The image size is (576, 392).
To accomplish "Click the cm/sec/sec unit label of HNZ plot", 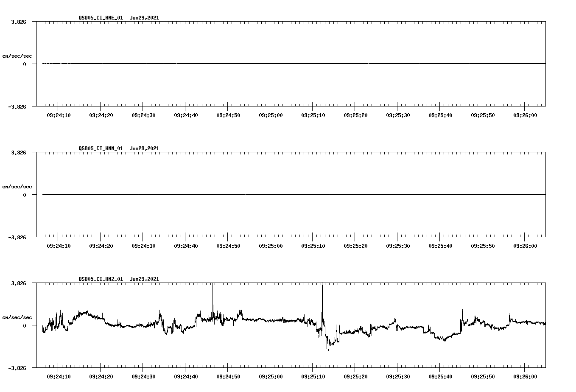I will (17, 317).
